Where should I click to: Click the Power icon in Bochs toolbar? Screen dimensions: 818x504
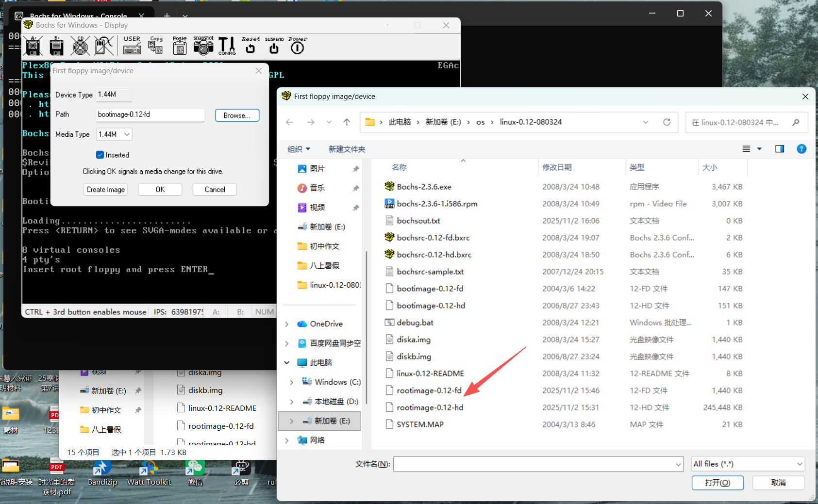click(x=298, y=46)
